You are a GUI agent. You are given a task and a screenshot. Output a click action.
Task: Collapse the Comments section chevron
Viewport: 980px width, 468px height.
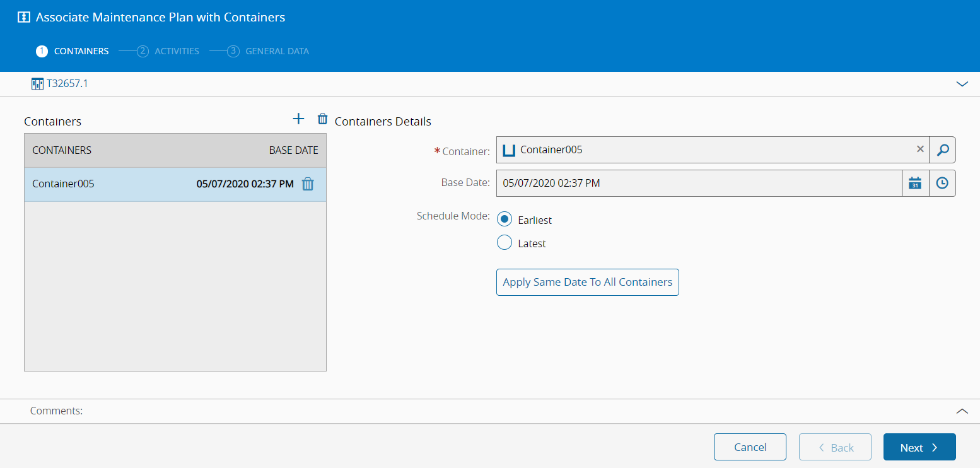pyautogui.click(x=962, y=411)
